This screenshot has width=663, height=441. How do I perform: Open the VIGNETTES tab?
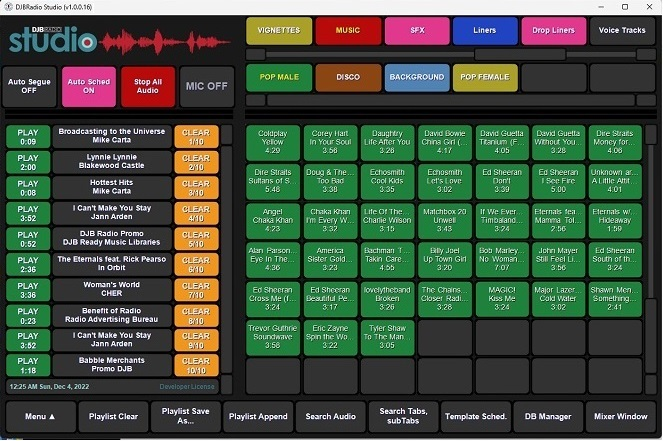coord(279,30)
